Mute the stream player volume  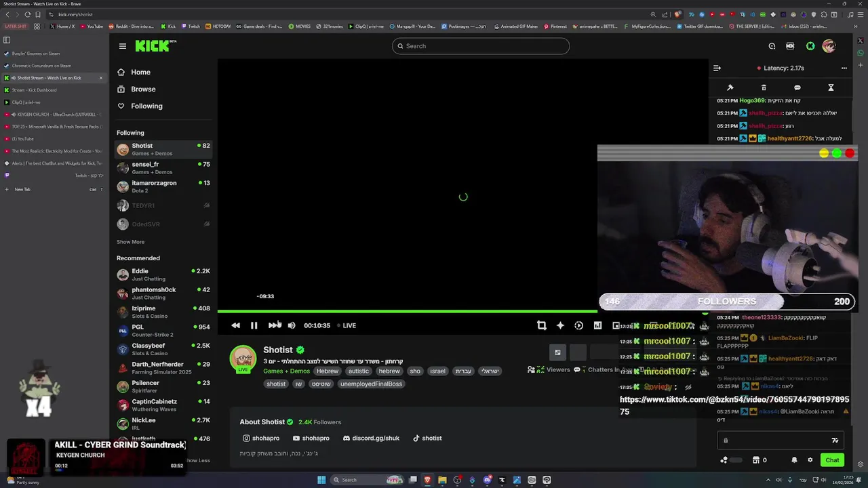click(x=292, y=325)
